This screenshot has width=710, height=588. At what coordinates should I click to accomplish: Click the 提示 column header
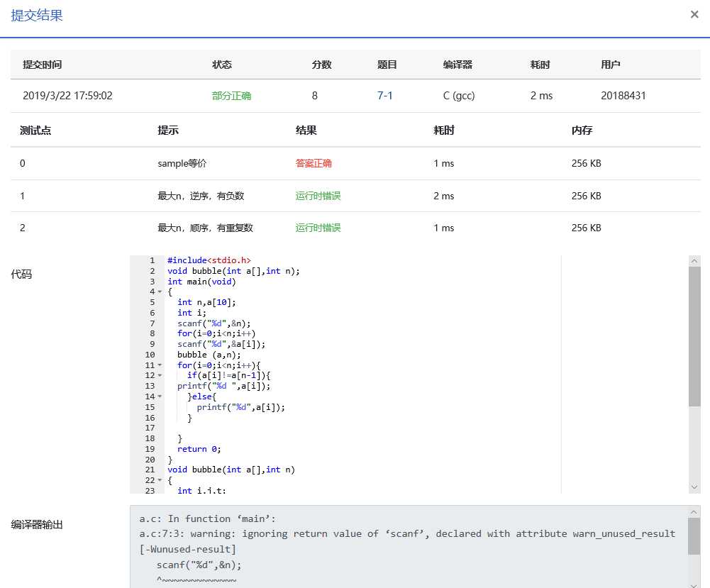pyautogui.click(x=168, y=131)
